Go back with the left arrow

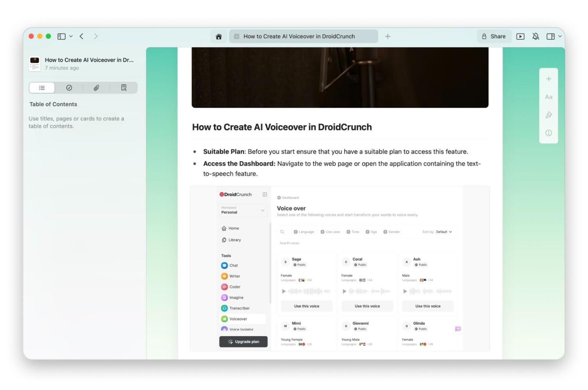pos(81,36)
